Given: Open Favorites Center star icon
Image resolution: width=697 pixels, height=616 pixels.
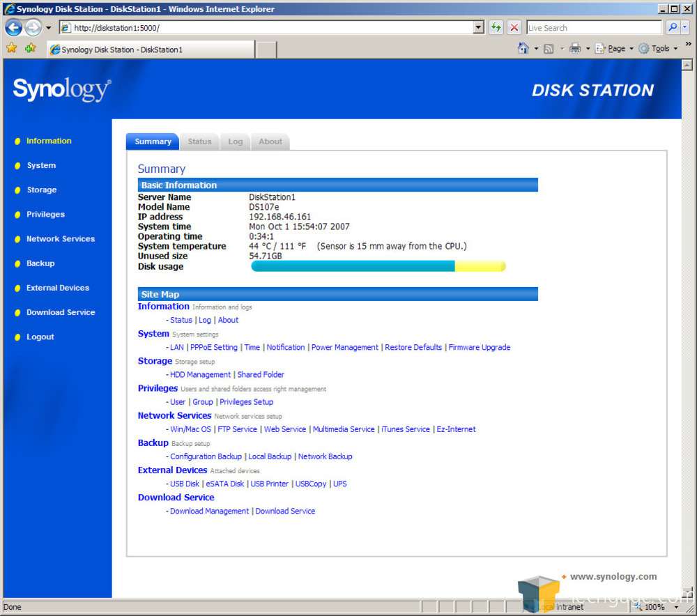Looking at the screenshot, I should 12,48.
